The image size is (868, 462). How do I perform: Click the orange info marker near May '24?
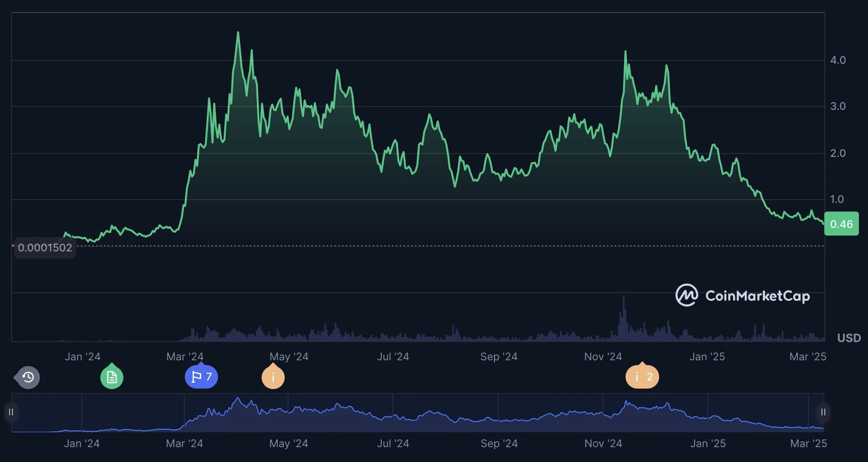(273, 378)
